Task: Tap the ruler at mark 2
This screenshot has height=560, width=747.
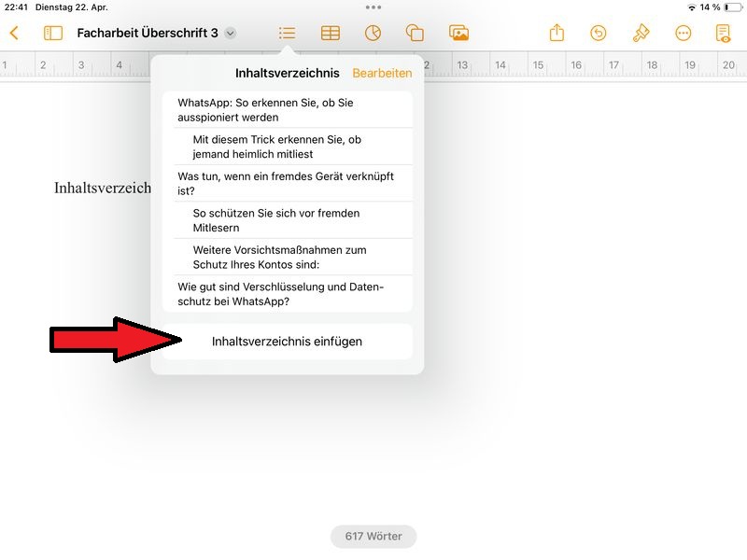Action: [x=43, y=64]
